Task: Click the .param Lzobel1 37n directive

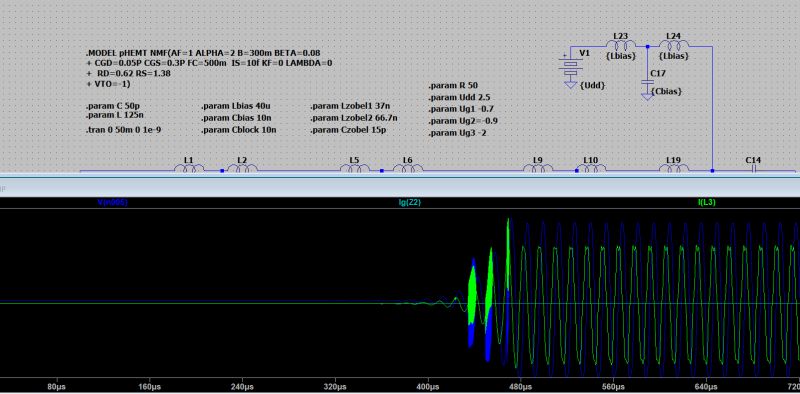Action: coord(351,106)
